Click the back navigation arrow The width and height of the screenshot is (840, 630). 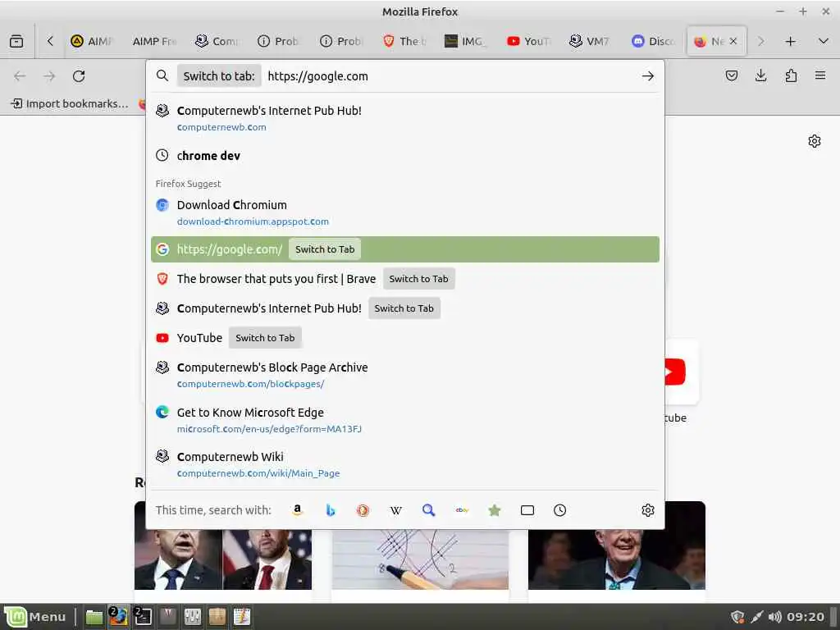tap(20, 76)
